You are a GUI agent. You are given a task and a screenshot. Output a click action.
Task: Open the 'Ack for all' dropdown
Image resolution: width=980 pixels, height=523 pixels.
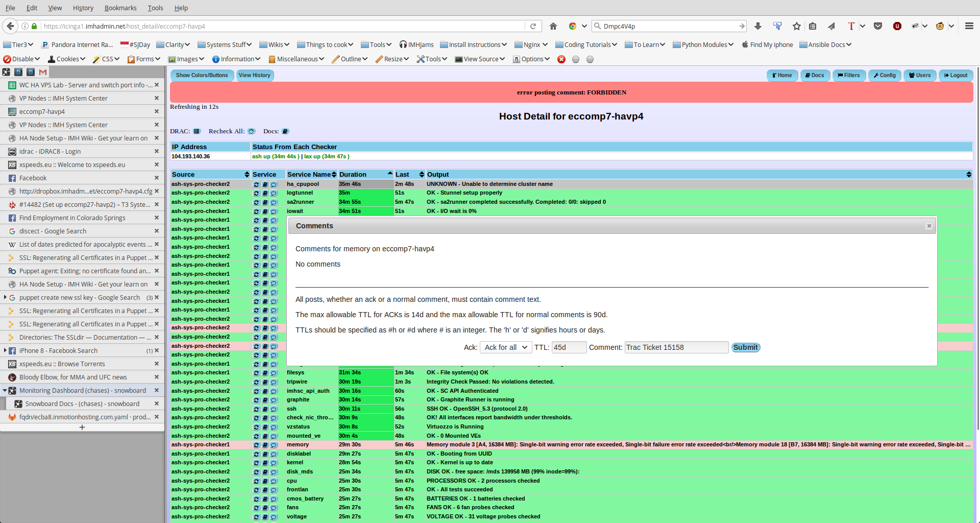506,347
